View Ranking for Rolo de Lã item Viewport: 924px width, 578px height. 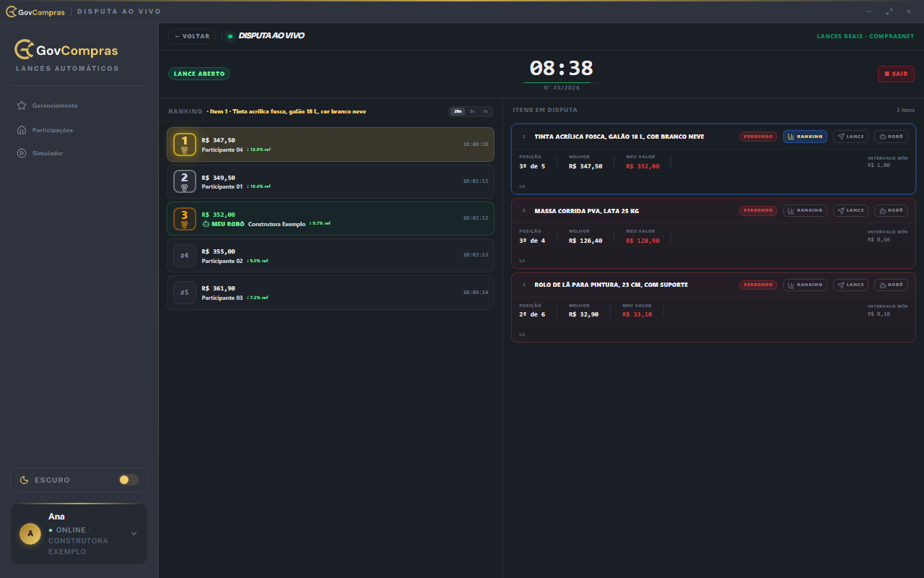point(805,285)
